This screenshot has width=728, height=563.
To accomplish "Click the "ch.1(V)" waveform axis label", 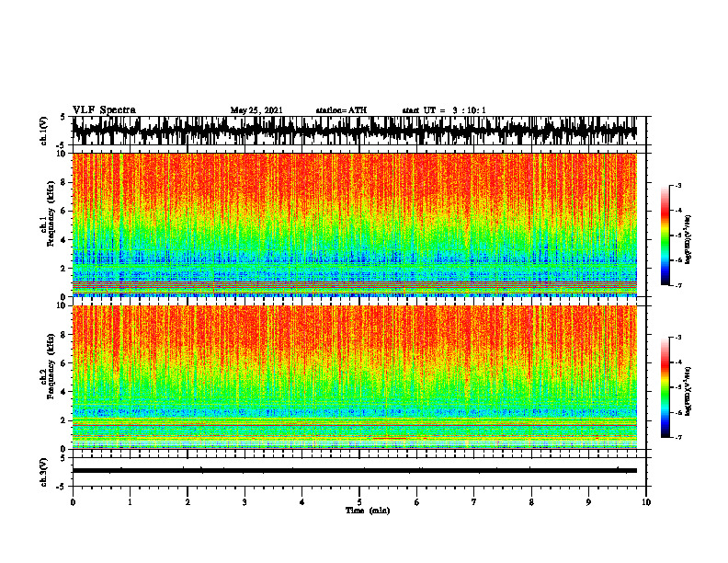I will tap(44, 131).
